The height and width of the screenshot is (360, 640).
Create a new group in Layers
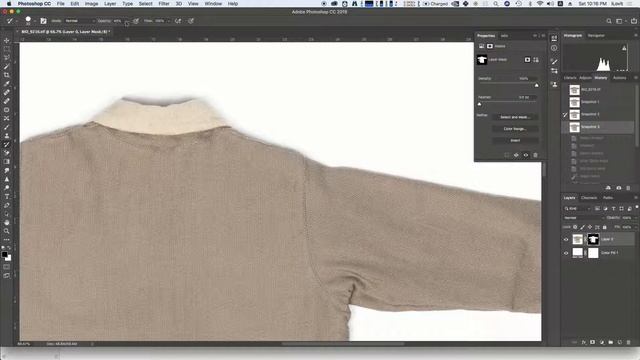[x=611, y=342]
